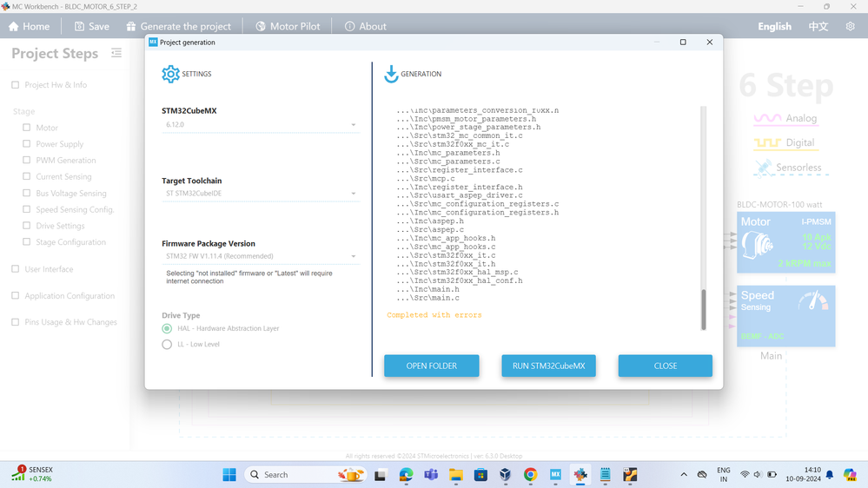Toggle the Stage Configuration checkbox
The width and height of the screenshot is (868, 488).
tap(27, 241)
